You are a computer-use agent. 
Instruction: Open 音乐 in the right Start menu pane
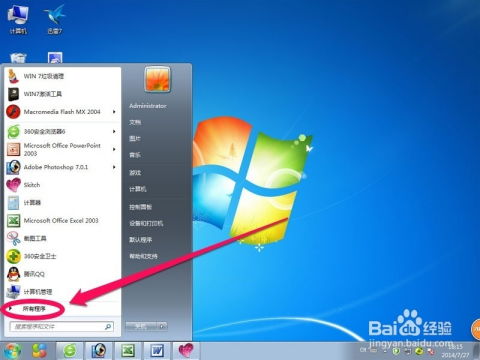coord(135,155)
